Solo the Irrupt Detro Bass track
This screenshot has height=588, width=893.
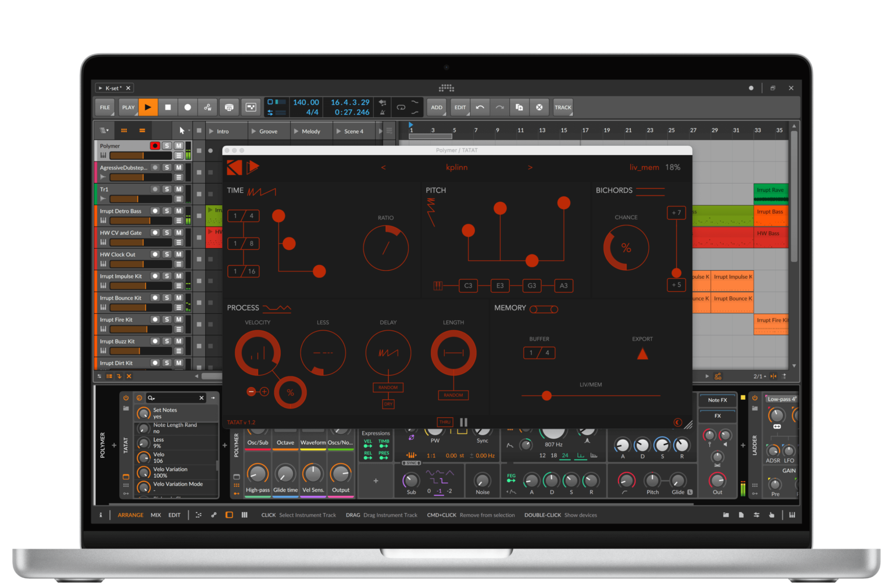coord(167,211)
